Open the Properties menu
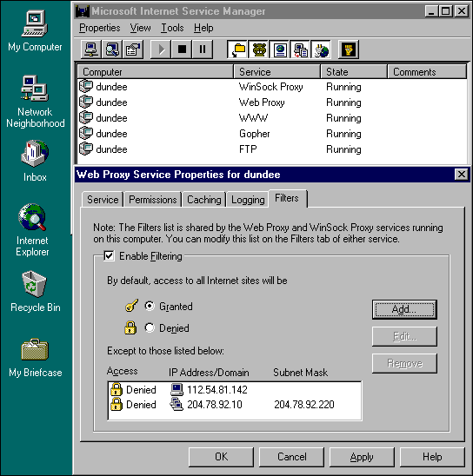The width and height of the screenshot is (473, 476). tap(100, 28)
